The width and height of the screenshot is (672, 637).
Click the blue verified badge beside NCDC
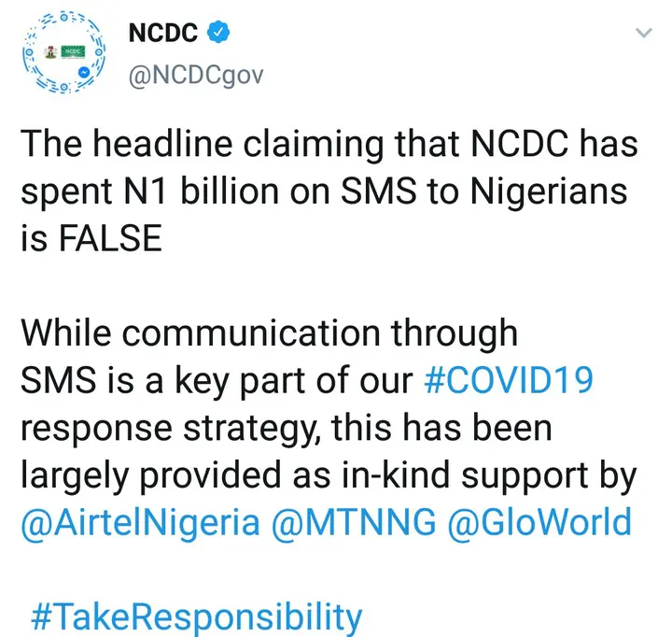[218, 32]
